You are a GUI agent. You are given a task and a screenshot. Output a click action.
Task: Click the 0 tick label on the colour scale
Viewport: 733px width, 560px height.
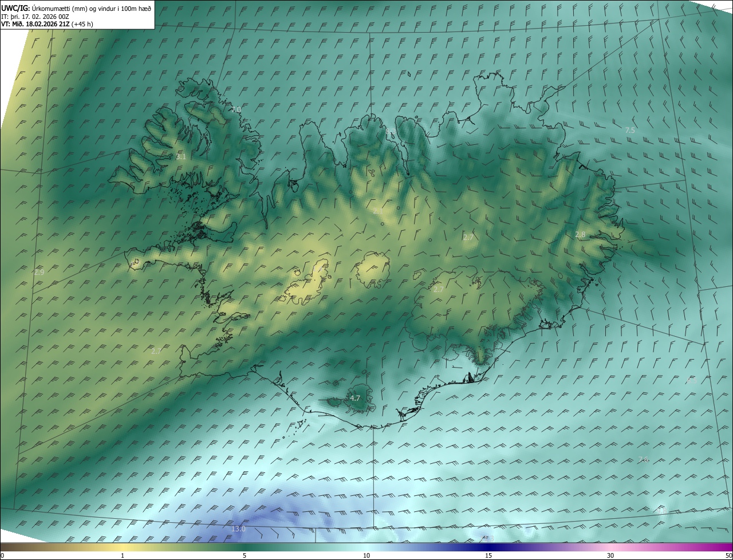pyautogui.click(x=2, y=555)
